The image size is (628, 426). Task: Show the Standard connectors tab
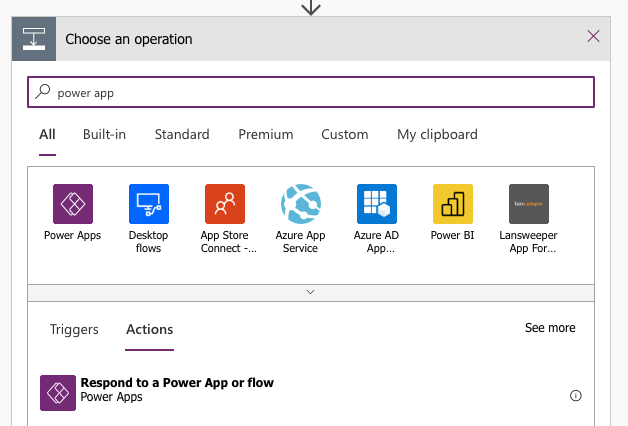tap(182, 134)
